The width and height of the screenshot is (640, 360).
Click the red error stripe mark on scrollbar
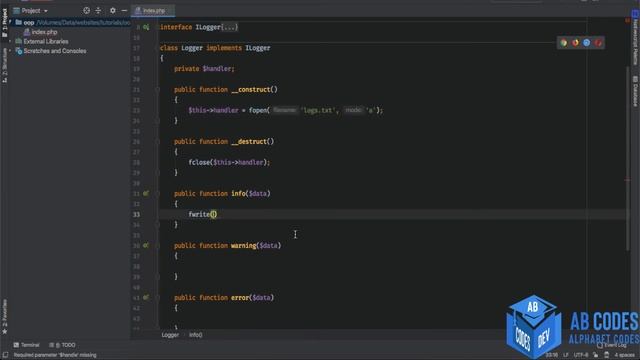(627, 180)
